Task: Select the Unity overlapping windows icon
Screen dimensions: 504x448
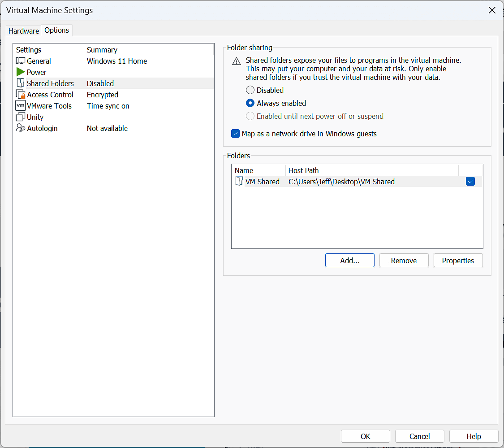Action: (x=21, y=117)
